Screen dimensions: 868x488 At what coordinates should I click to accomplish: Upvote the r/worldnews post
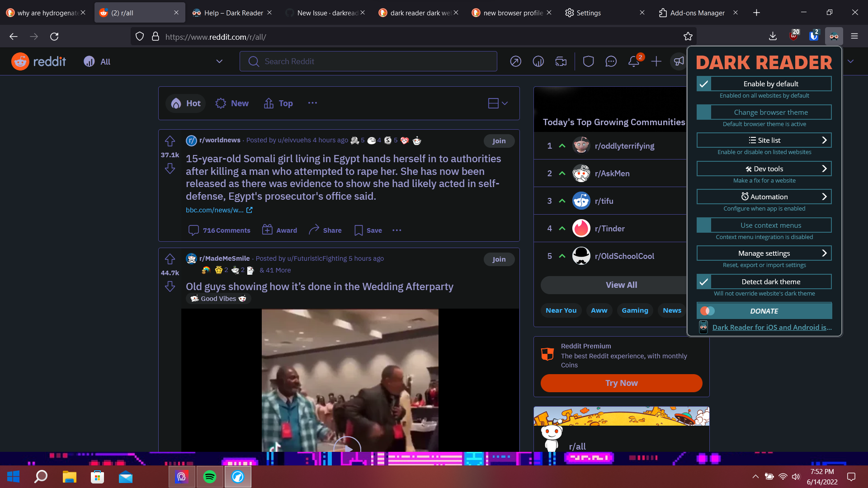coord(170,141)
